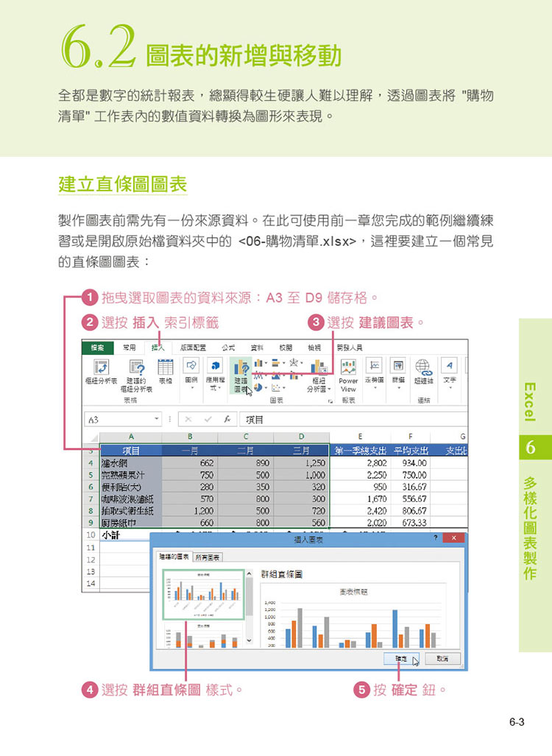
Task: Open the 檔案 (File) tab
Action: [97, 347]
